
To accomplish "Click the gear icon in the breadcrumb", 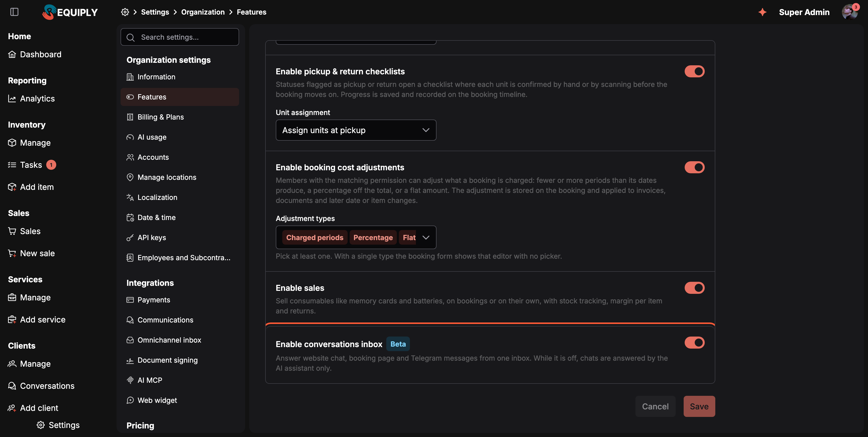I will pos(125,12).
